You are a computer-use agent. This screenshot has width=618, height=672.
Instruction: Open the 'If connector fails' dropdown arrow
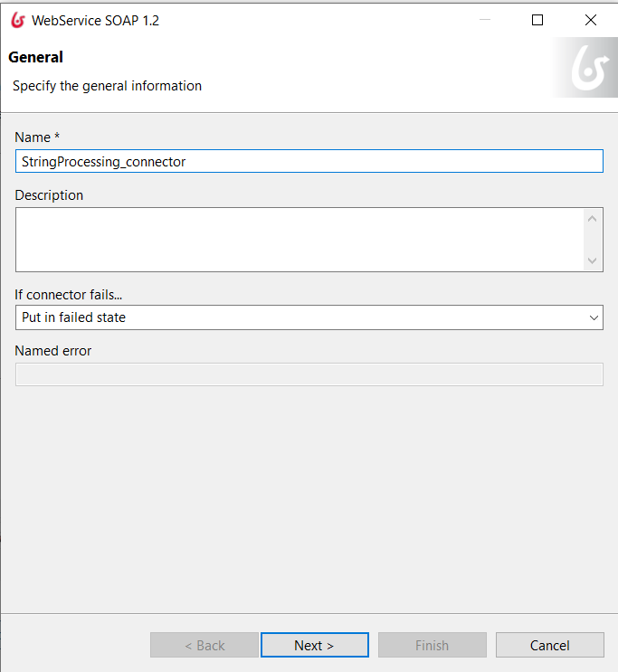[x=594, y=317]
